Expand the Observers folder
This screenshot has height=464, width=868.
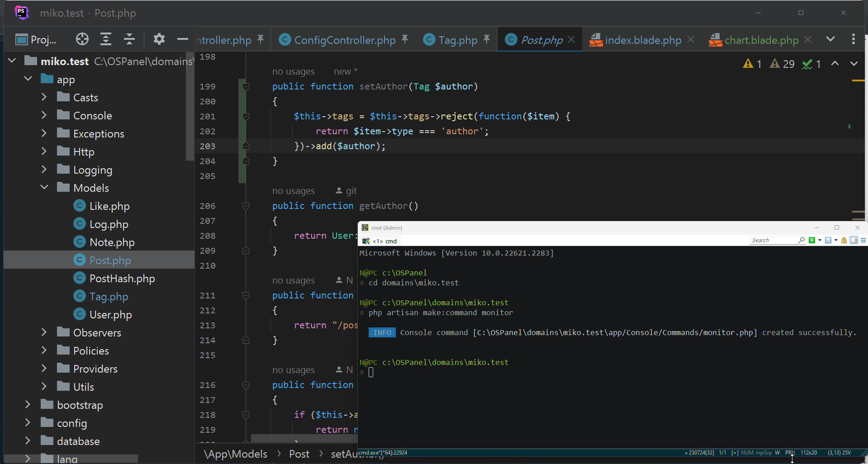(44, 332)
